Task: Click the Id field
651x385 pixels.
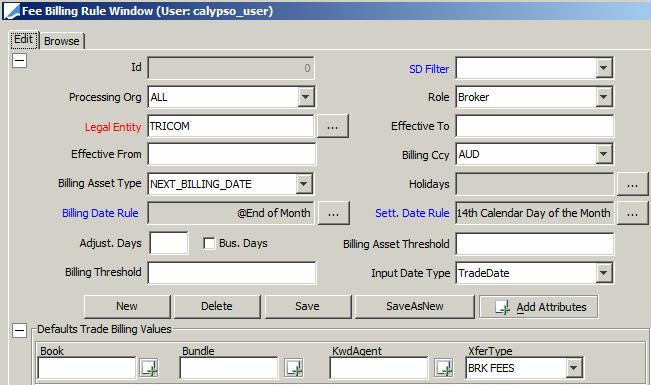Action: click(231, 68)
